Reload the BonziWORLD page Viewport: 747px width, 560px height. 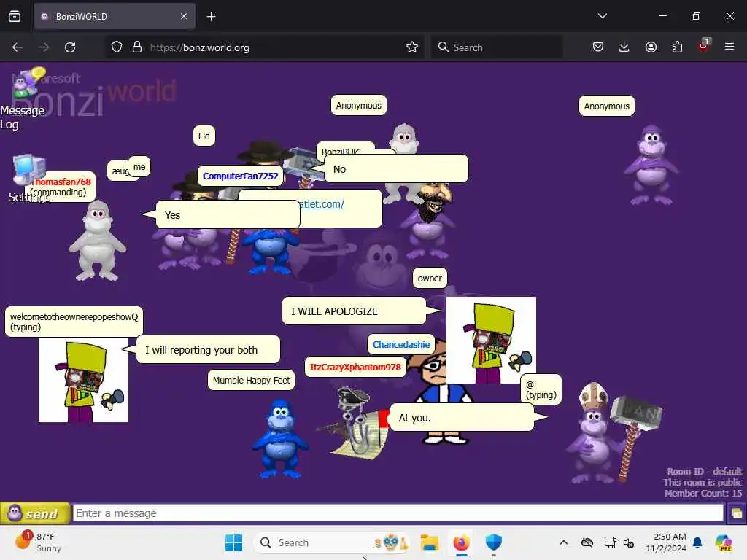tap(70, 47)
